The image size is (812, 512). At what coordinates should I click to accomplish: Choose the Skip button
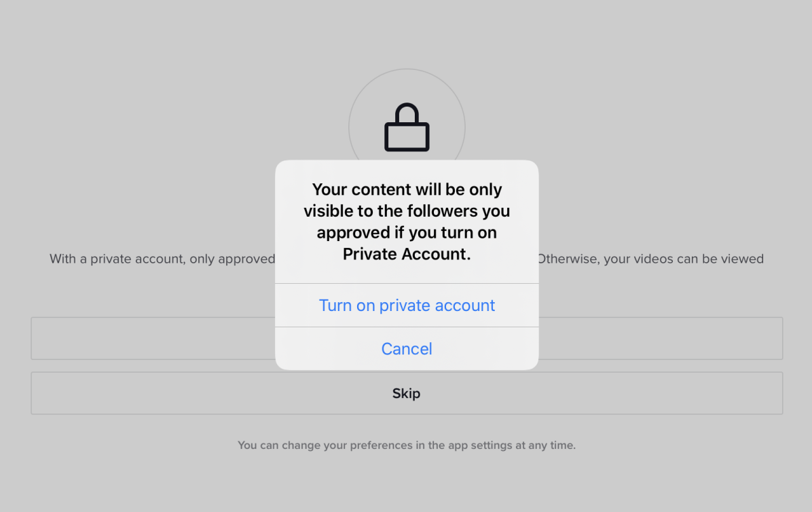[407, 393]
